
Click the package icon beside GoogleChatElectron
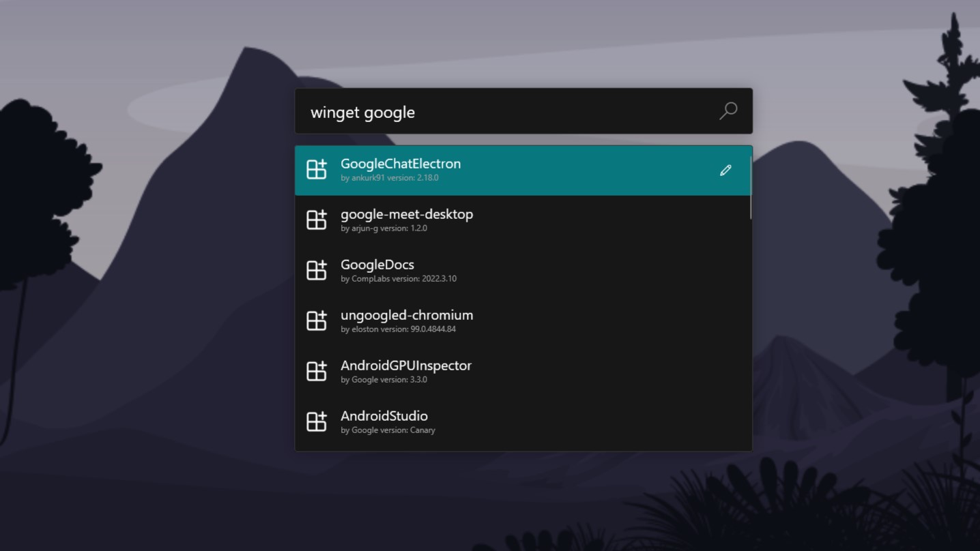[317, 169]
